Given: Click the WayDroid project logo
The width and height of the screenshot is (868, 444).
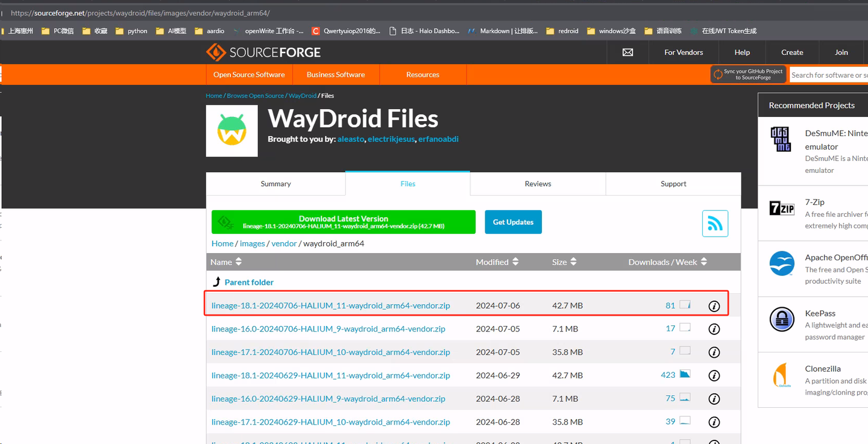Looking at the screenshot, I should pyautogui.click(x=231, y=130).
